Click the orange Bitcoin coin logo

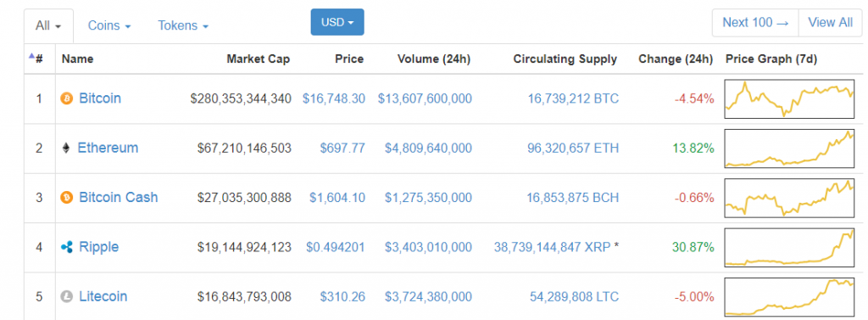click(x=66, y=99)
